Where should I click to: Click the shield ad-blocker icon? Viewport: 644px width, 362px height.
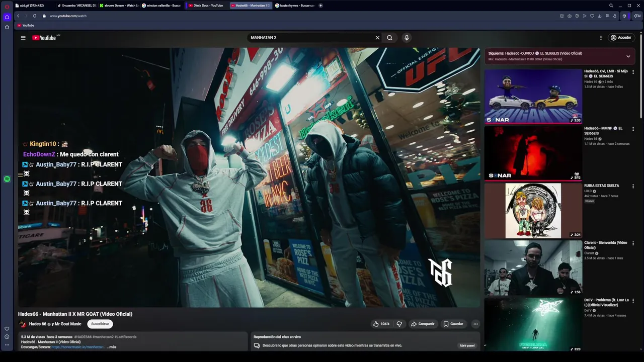577,16
